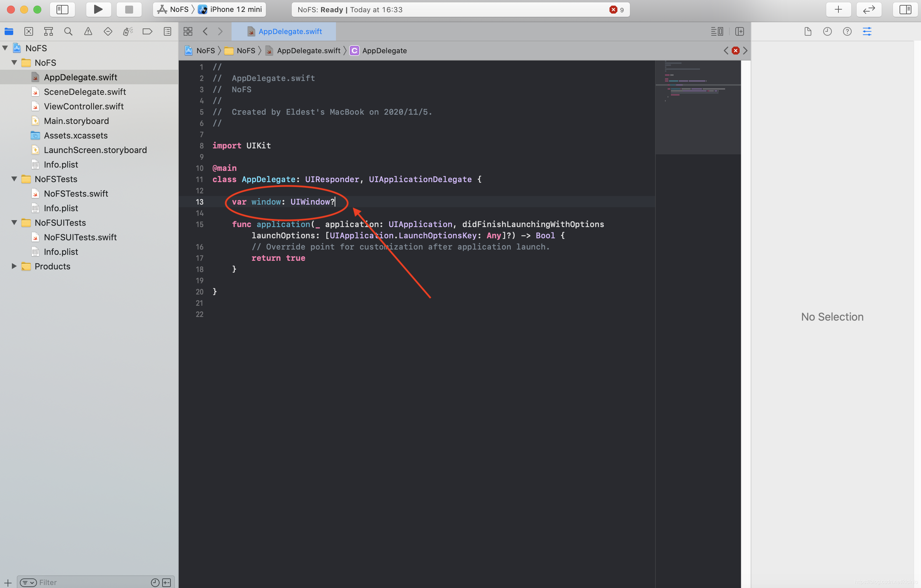Click the back navigation arrow

(x=206, y=31)
